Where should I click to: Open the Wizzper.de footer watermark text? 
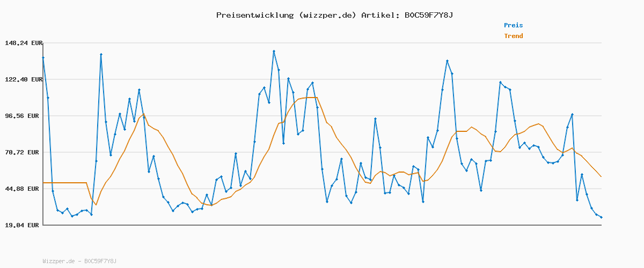[x=79, y=261]
